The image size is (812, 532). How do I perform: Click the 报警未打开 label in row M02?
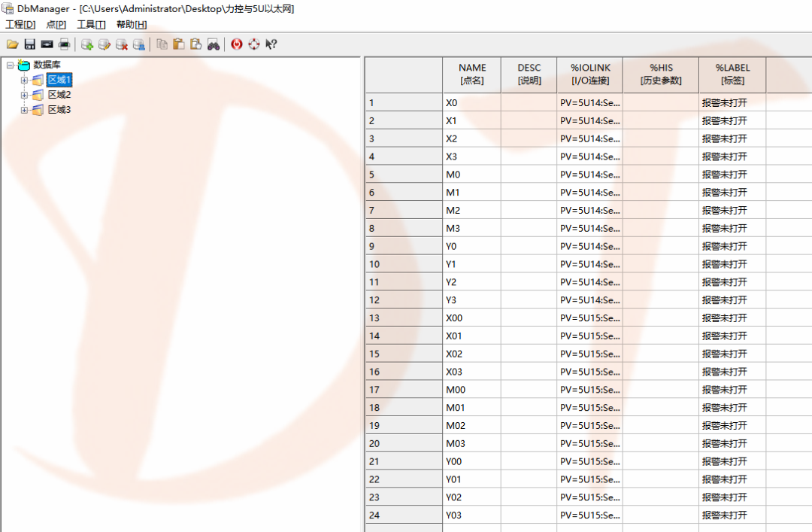tap(725, 426)
